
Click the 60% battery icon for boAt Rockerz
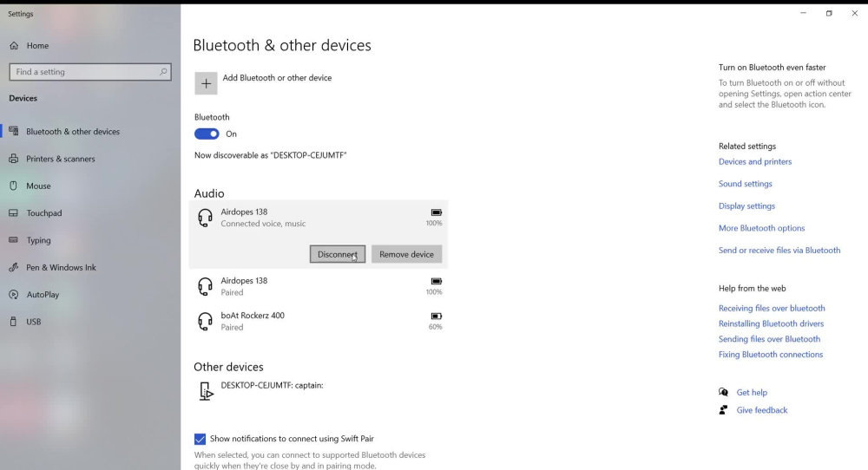[437, 317]
